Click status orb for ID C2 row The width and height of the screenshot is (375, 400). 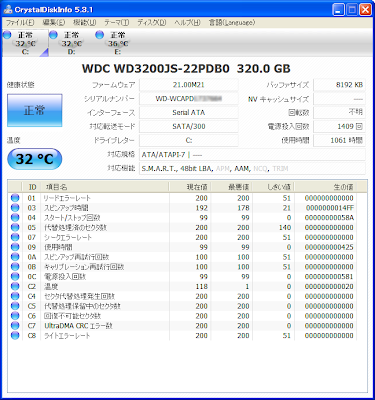pos(15,286)
